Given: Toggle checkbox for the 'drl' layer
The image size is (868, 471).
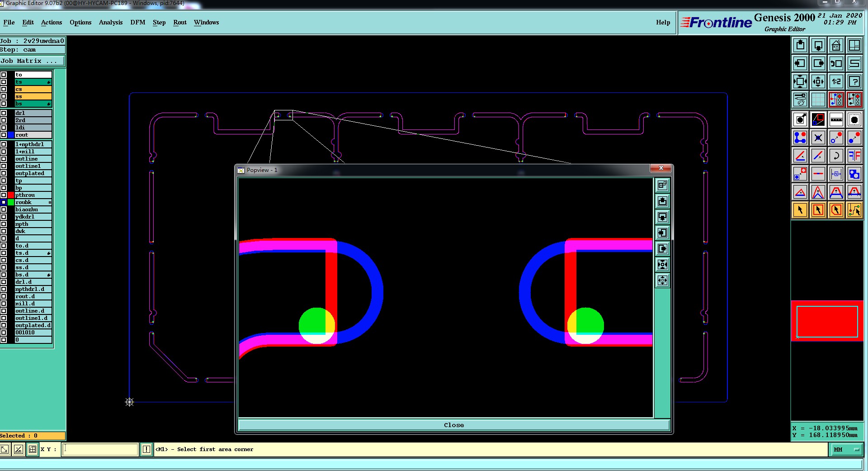Looking at the screenshot, I should coord(4,113).
